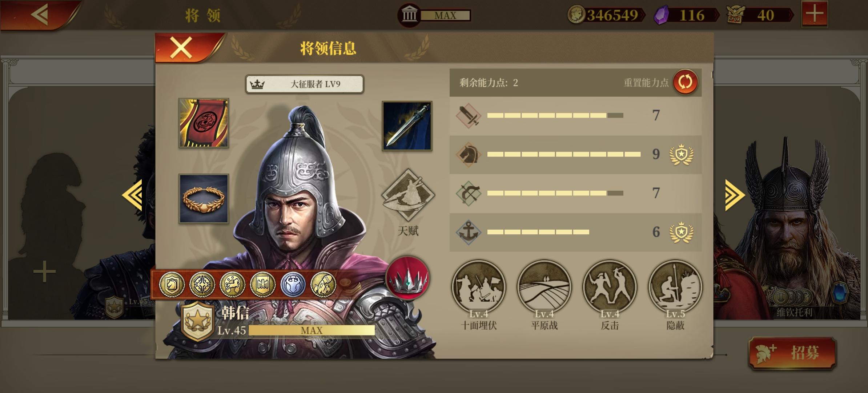Select the 隐蔽 skill icon
The height and width of the screenshot is (393, 868).
pos(675,287)
